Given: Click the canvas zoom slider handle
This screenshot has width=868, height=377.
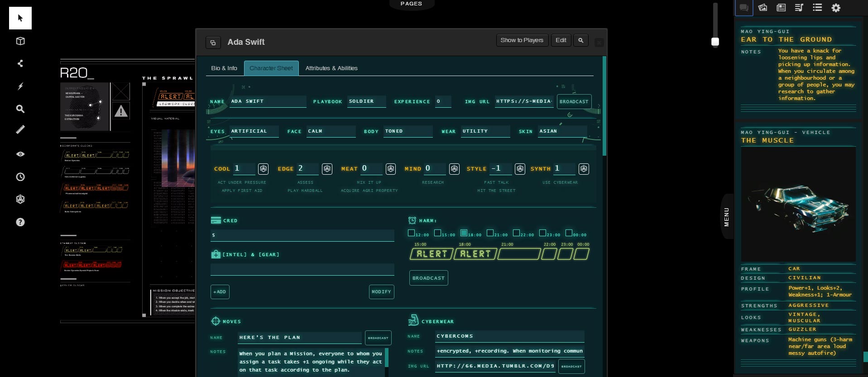Looking at the screenshot, I should [715, 42].
